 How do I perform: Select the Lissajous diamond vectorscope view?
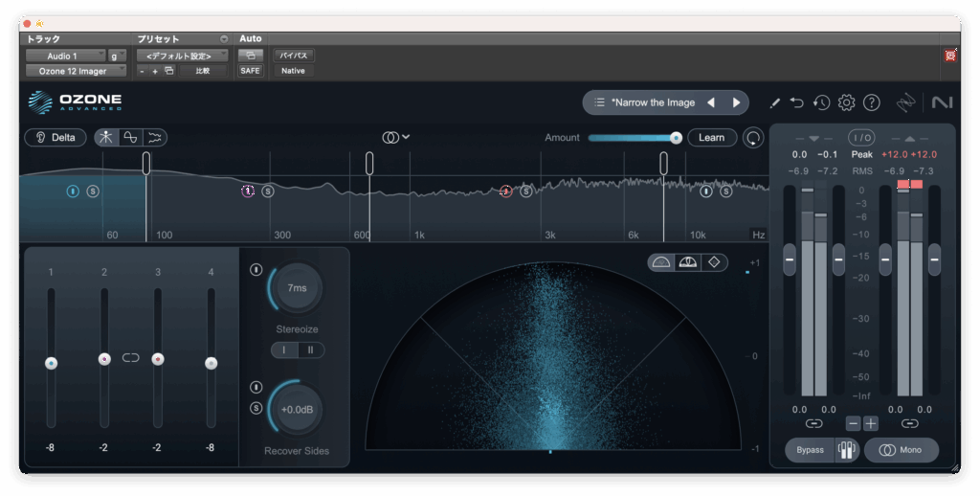[x=714, y=262]
